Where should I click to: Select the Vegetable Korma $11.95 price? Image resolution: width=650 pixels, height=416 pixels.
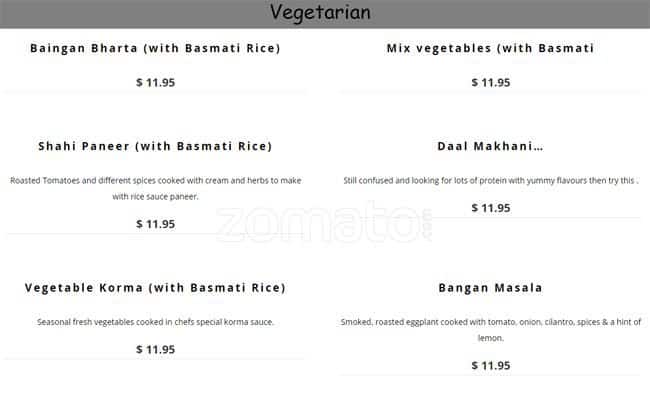(155, 349)
